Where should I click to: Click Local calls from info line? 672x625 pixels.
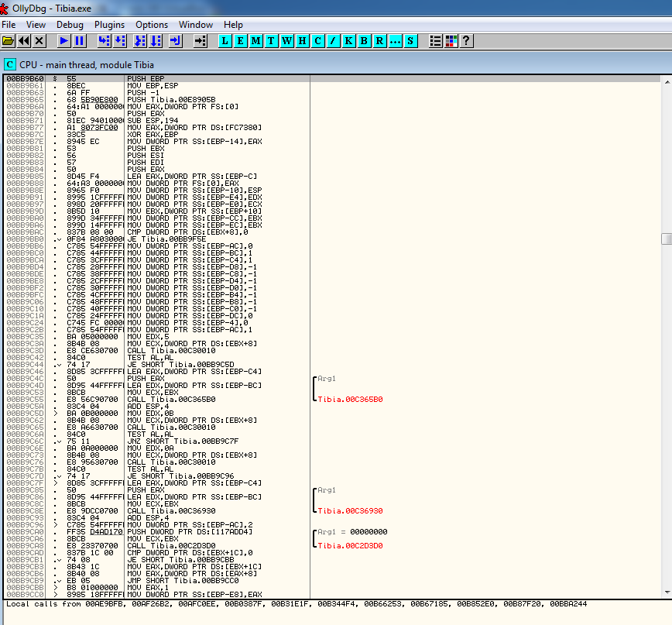[x=297, y=604]
